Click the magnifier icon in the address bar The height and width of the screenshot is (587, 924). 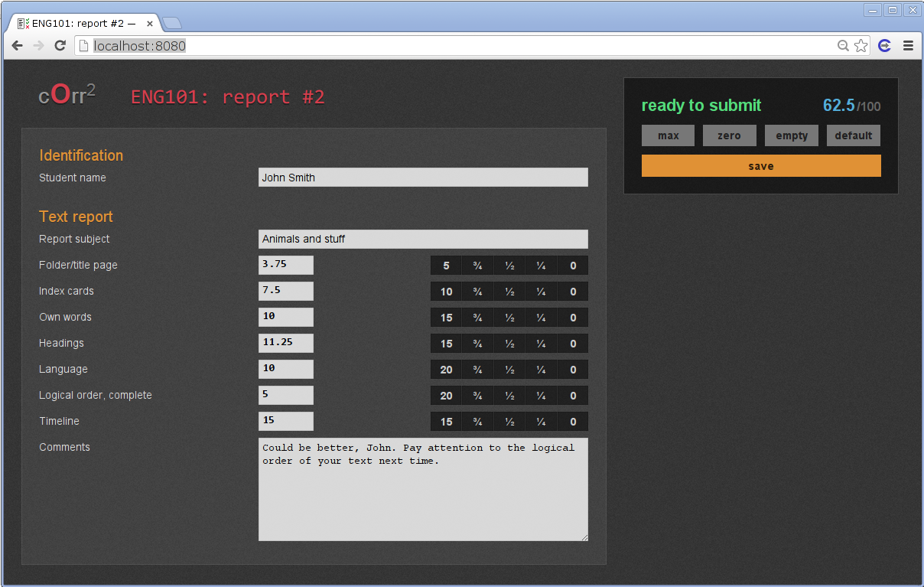tap(843, 45)
